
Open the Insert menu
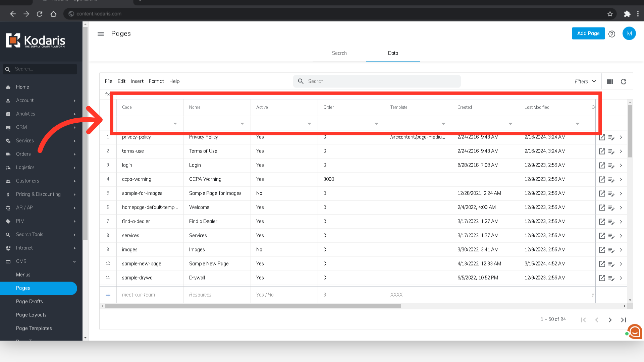pos(137,81)
